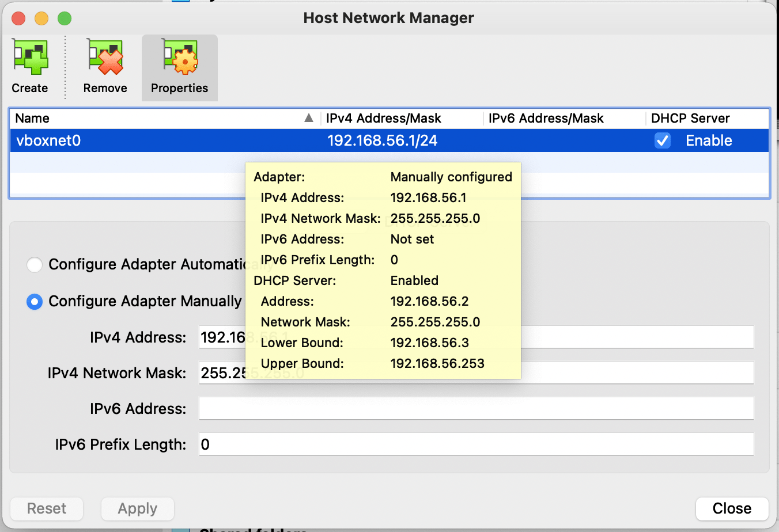Screen dimensions: 779x532
Task: Uncheck DHCP Server Enable for vboxnet0
Action: pos(663,140)
